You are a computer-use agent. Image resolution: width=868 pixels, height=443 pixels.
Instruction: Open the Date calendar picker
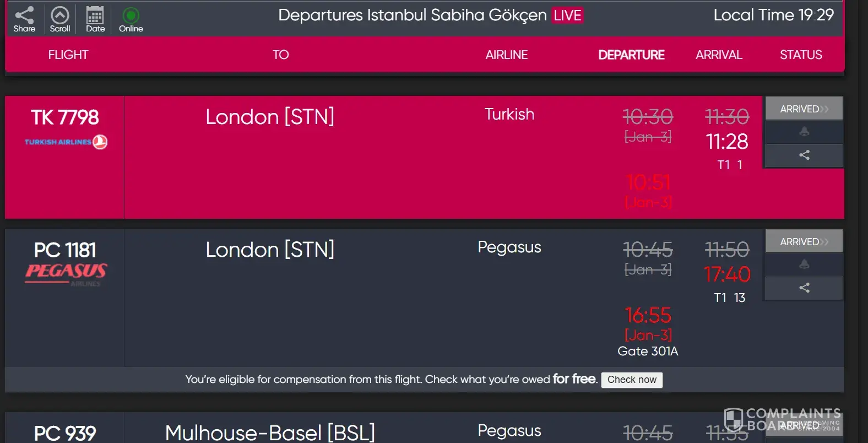click(95, 19)
